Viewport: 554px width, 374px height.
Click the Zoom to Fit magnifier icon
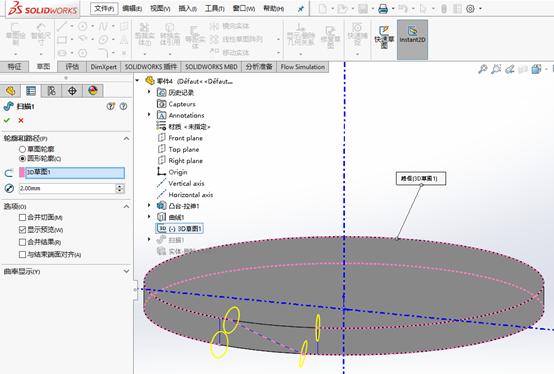click(x=483, y=69)
